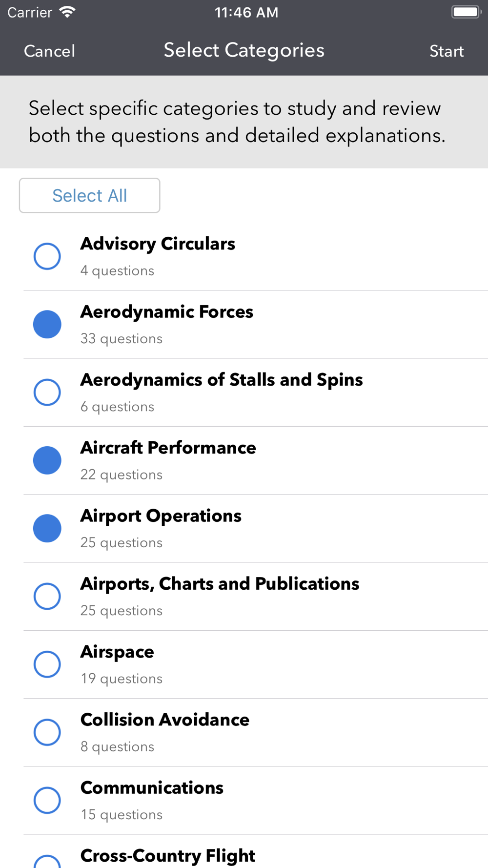Select the Cross-Country Flight circle
488x868 pixels.
click(x=47, y=862)
